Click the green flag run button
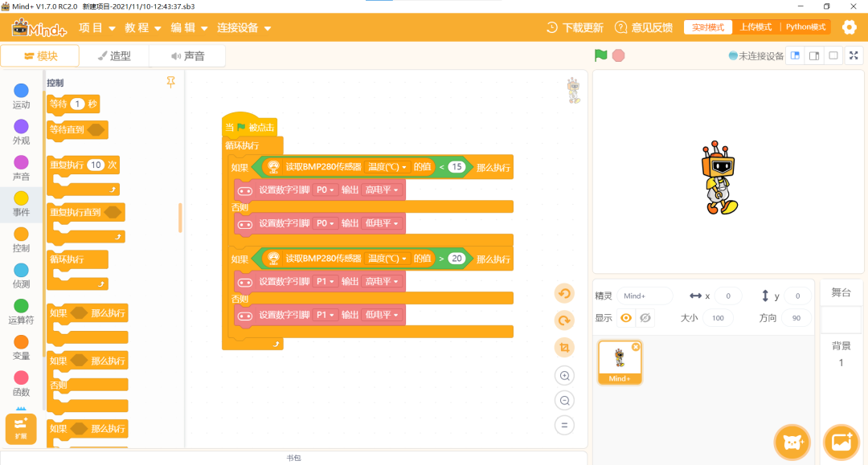Viewport: 868px width, 465px height. [x=600, y=55]
